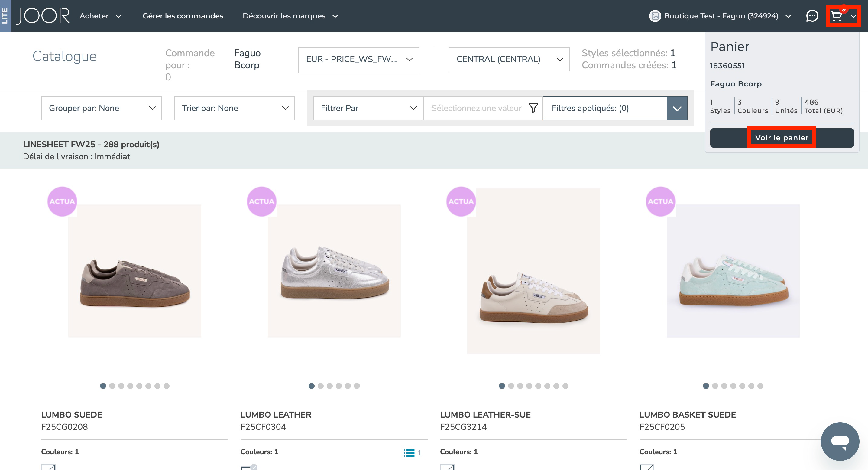Image resolution: width=868 pixels, height=470 pixels.
Task: Click the filter funnel icon
Action: click(533, 108)
